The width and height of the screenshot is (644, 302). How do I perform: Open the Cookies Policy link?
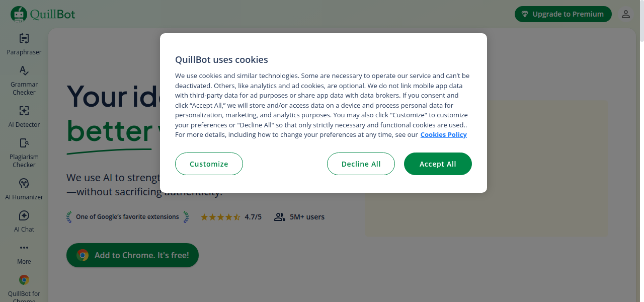443,134
